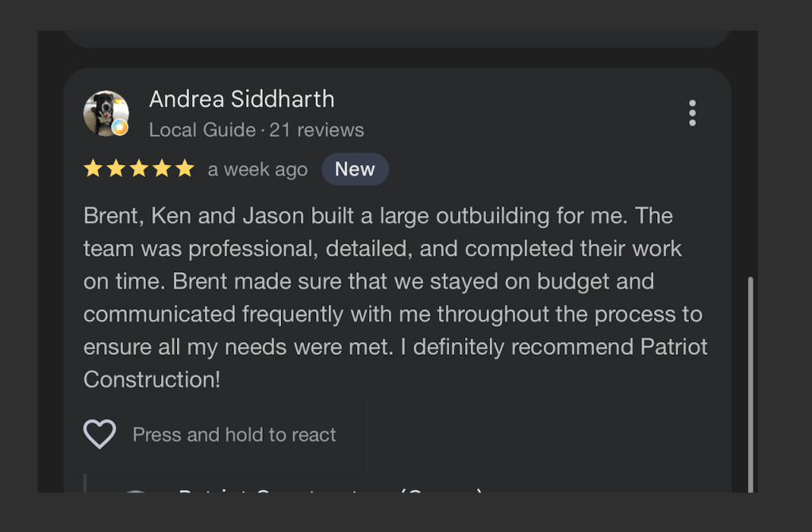Viewport: 812px width, 532px height.
Task: Tap the heart react icon
Action: pyautogui.click(x=100, y=434)
